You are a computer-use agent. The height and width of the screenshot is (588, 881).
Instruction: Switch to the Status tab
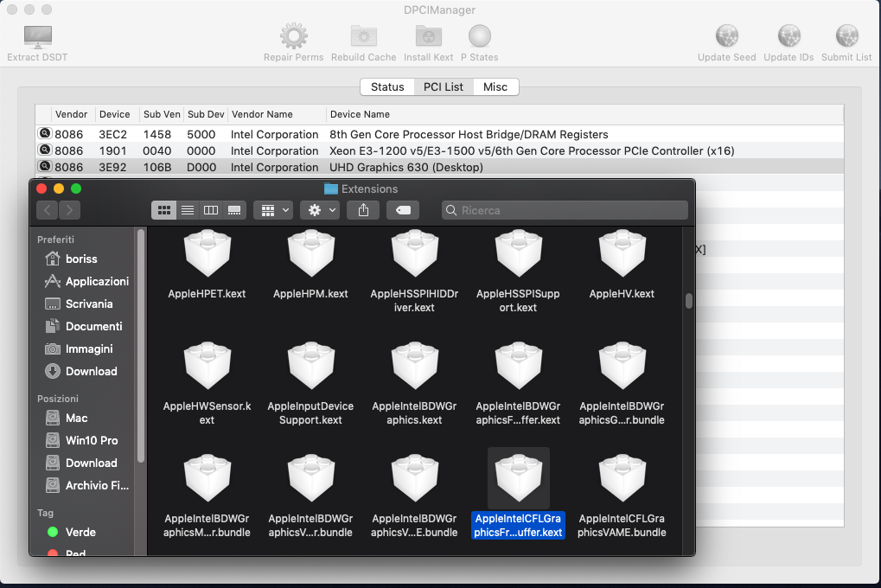click(x=387, y=87)
